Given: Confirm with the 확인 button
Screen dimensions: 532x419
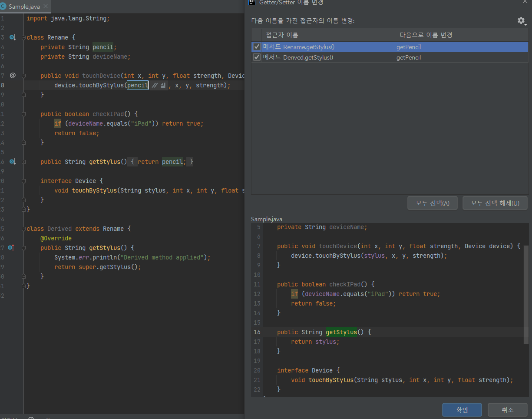Looking at the screenshot, I should (x=462, y=410).
